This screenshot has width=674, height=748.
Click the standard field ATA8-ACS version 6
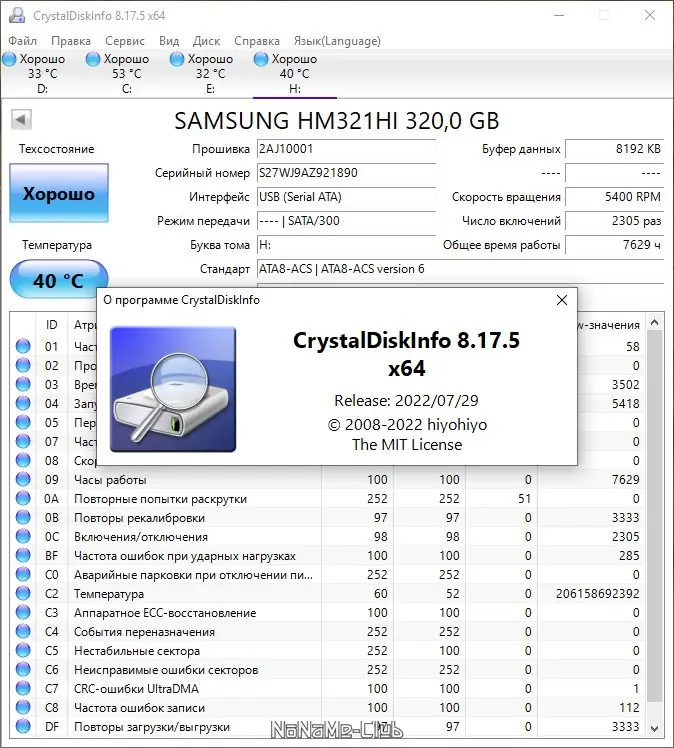[460, 269]
